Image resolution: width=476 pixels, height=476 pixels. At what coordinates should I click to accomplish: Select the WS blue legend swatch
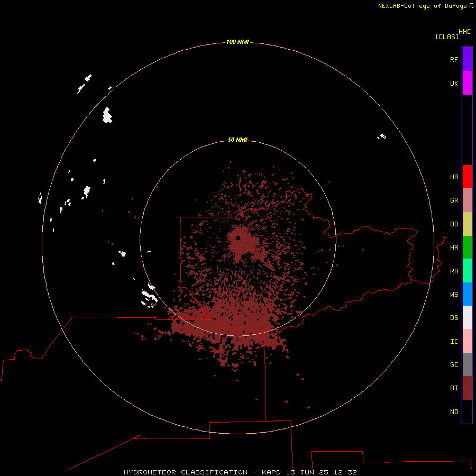pyautogui.click(x=467, y=294)
